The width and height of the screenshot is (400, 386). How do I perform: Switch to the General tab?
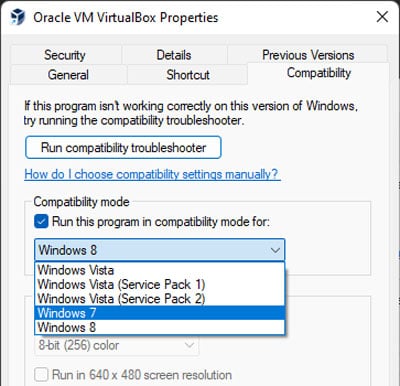point(68,75)
